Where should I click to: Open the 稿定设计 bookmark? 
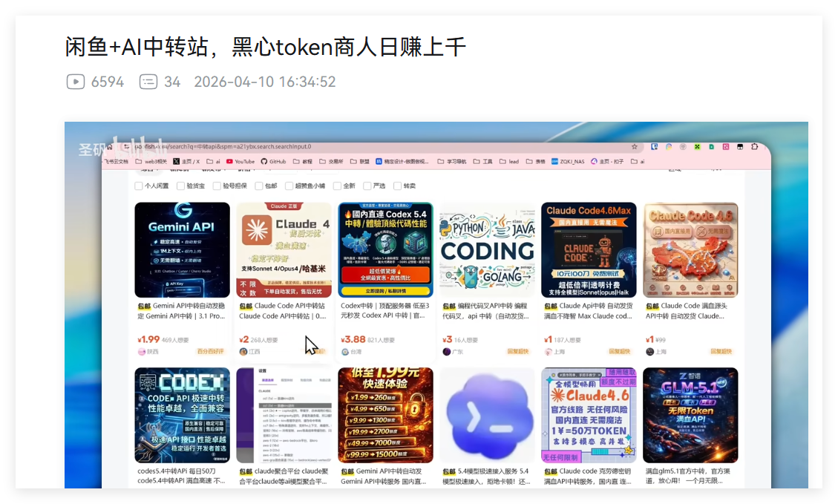click(x=402, y=161)
